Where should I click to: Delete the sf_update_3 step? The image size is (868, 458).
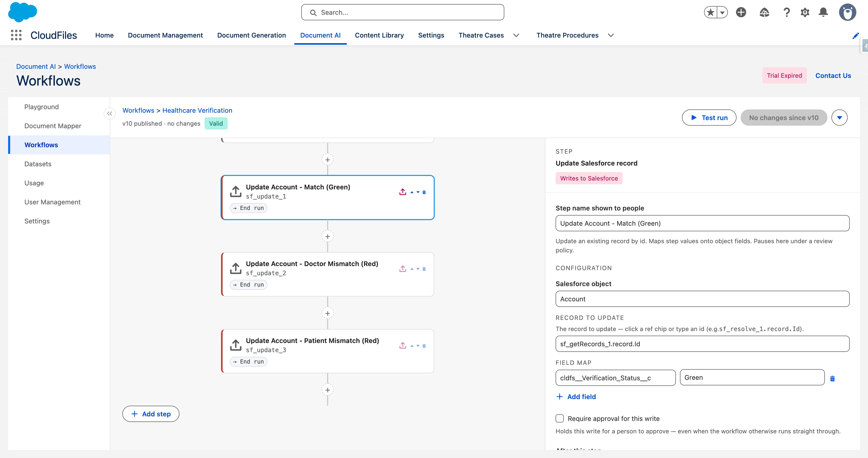click(x=424, y=346)
